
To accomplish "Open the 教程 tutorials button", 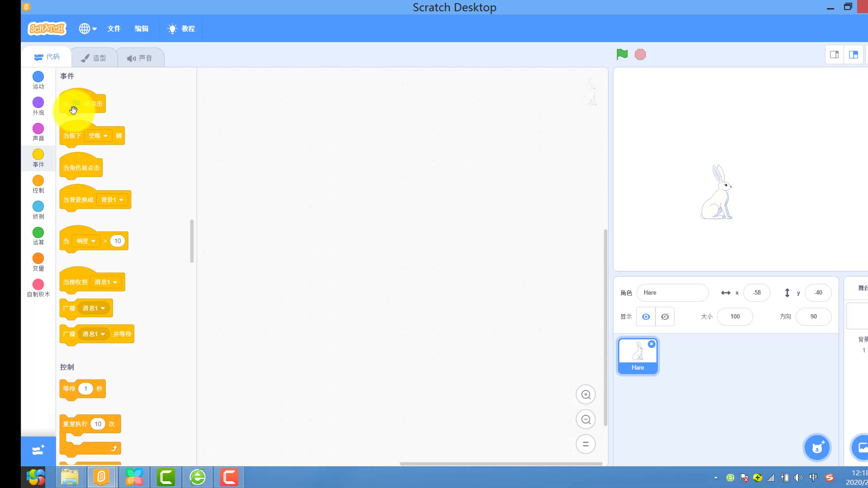I will pyautogui.click(x=181, y=28).
